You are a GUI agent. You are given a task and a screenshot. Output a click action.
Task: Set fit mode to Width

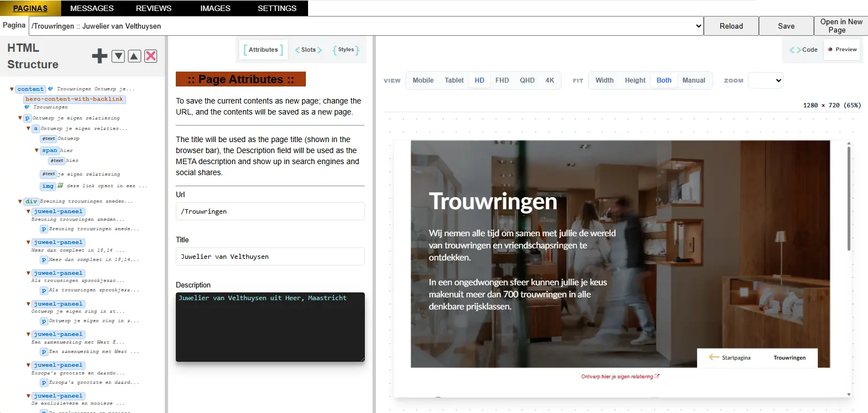[x=605, y=80]
